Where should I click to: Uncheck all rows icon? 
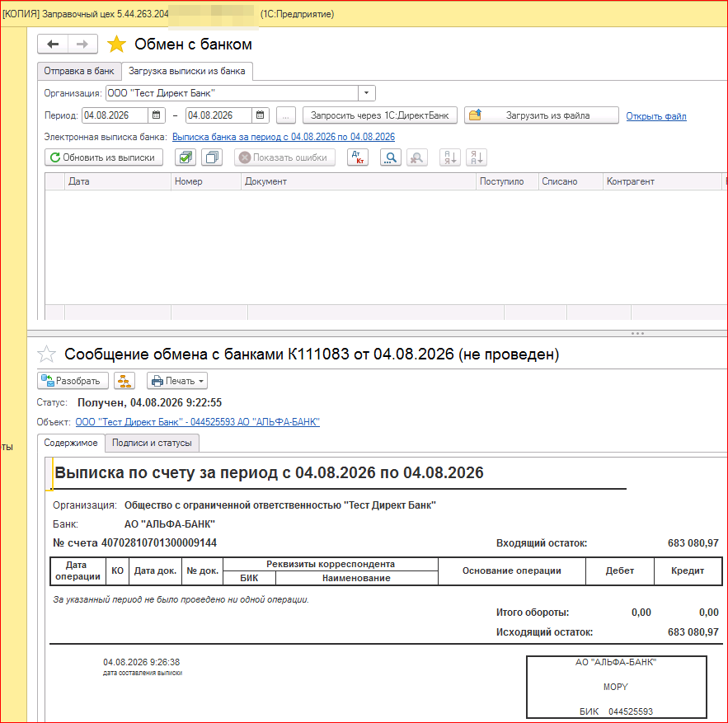[212, 157]
